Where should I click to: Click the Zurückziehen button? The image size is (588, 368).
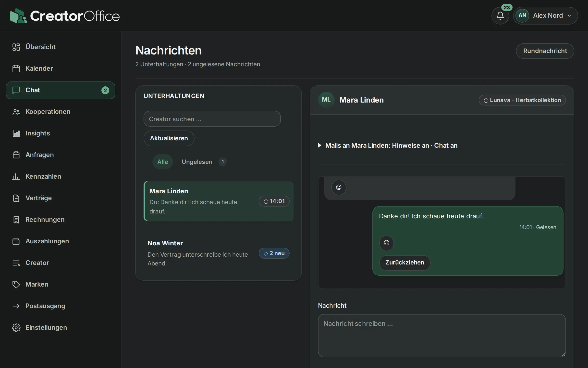click(x=405, y=263)
